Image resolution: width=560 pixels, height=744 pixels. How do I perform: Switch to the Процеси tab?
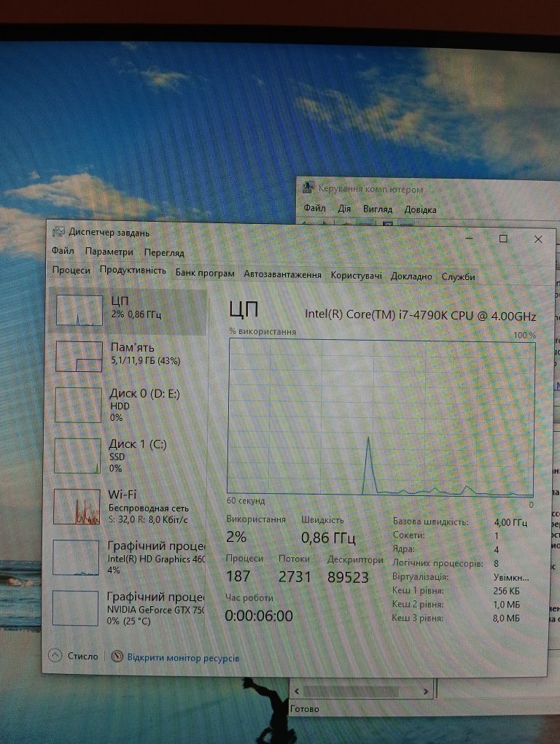coord(71,270)
